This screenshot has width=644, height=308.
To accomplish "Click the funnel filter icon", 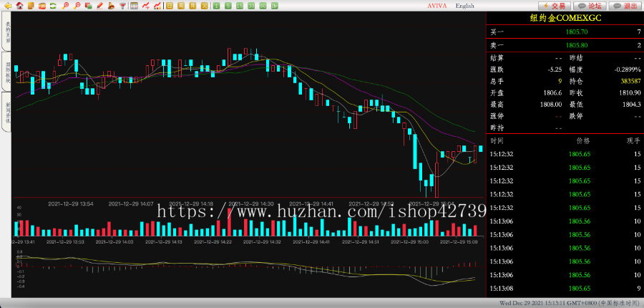I will [122, 6].
